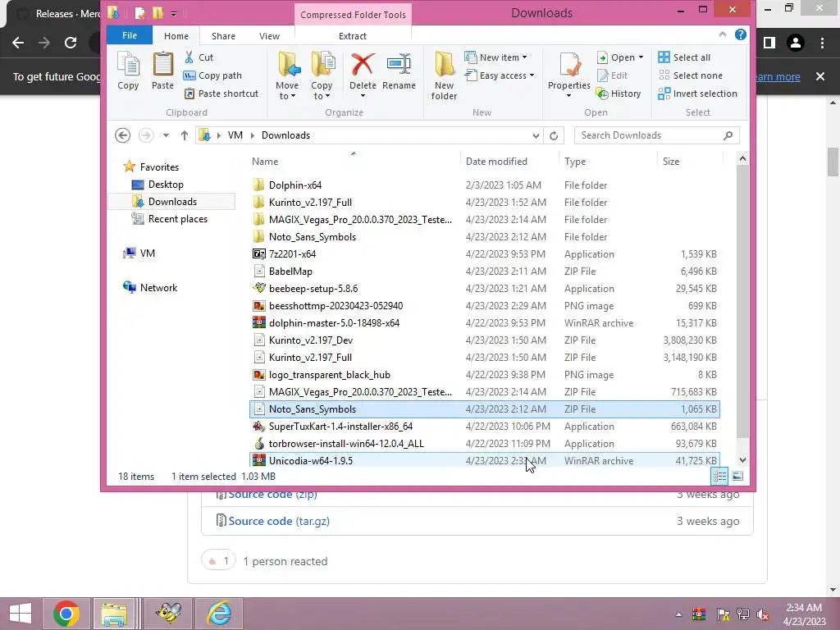Image resolution: width=840 pixels, height=630 pixels.
Task: Refresh the Downloads folder view
Action: coord(554,135)
